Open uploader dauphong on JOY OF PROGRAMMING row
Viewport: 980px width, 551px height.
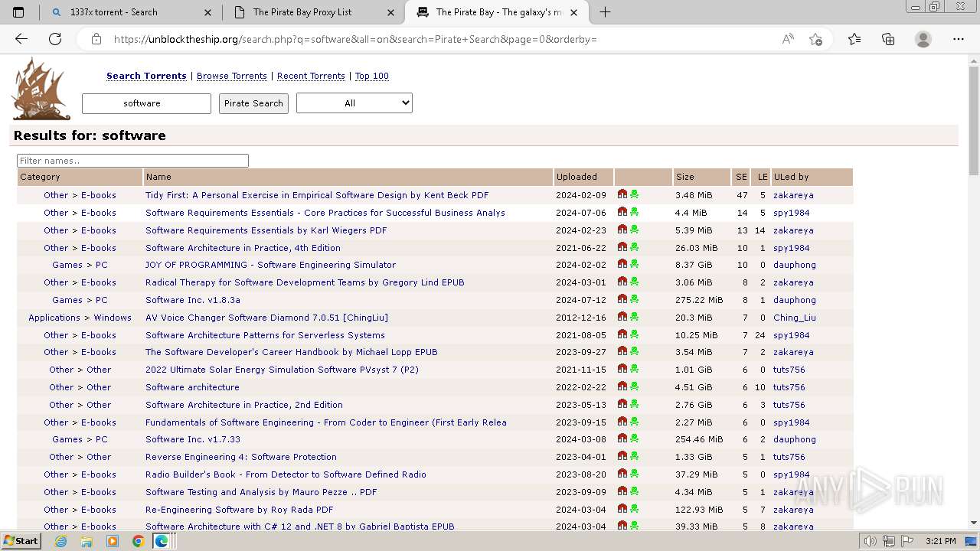coord(794,265)
